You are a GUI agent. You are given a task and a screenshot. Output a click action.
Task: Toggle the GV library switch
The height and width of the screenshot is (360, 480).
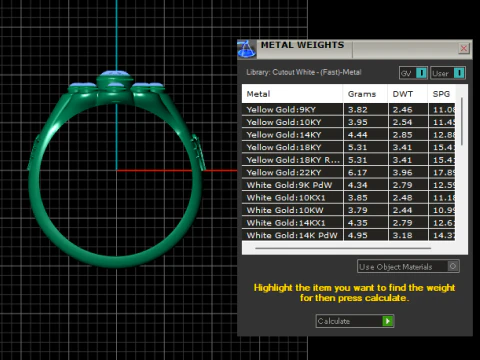[413, 73]
